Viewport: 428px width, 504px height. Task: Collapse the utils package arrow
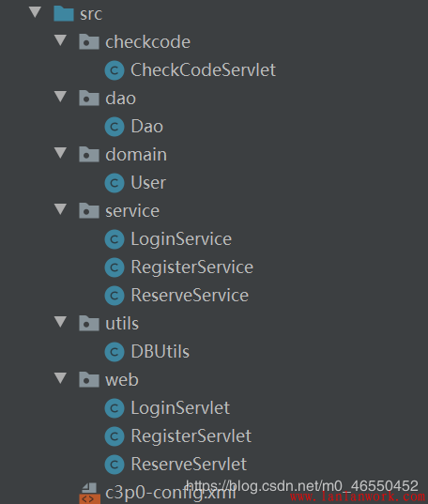pyautogui.click(x=60, y=322)
